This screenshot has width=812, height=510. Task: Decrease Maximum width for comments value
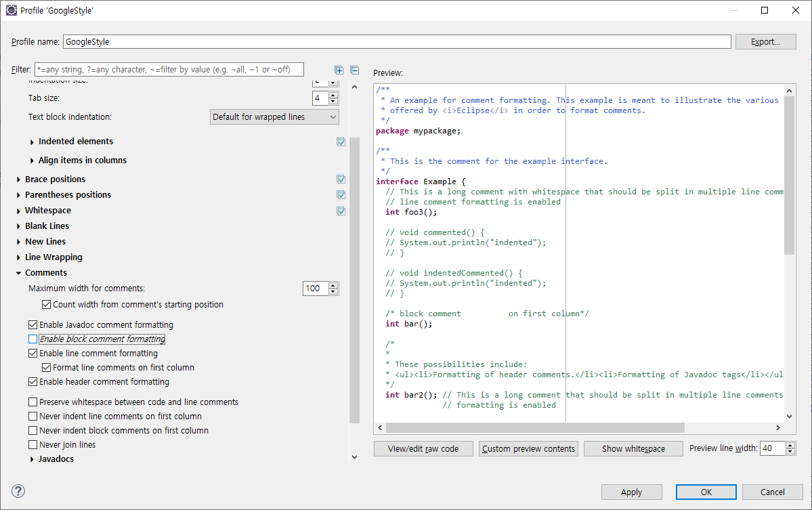(x=333, y=291)
